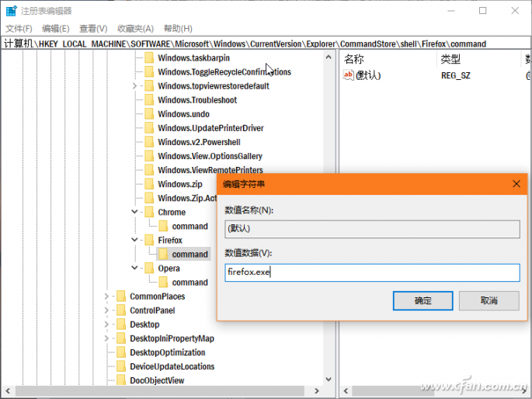Open the 文件(F) menu

(19, 29)
